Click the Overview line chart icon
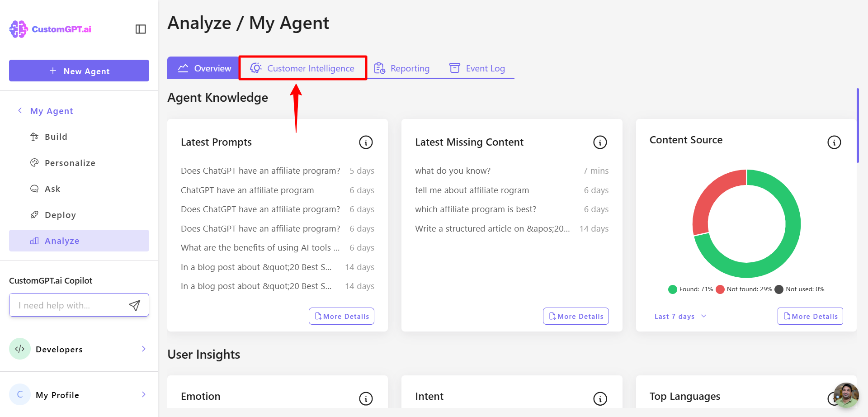 [x=183, y=68]
